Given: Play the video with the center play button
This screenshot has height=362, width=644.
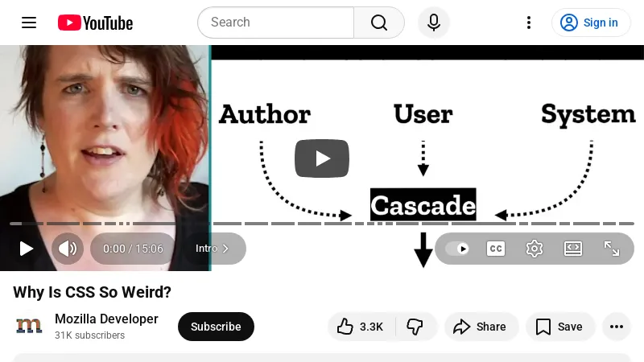Looking at the screenshot, I should click(x=321, y=158).
